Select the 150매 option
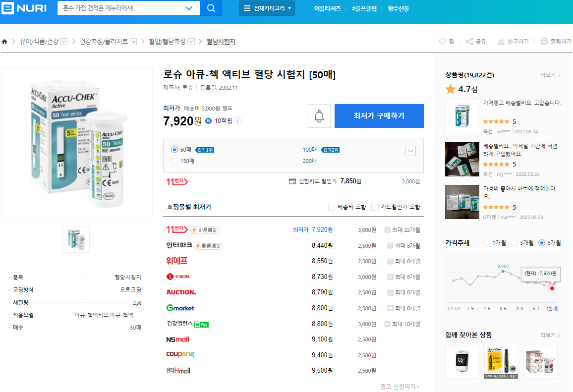Viewport: 573px width, 392px height. tap(174, 161)
